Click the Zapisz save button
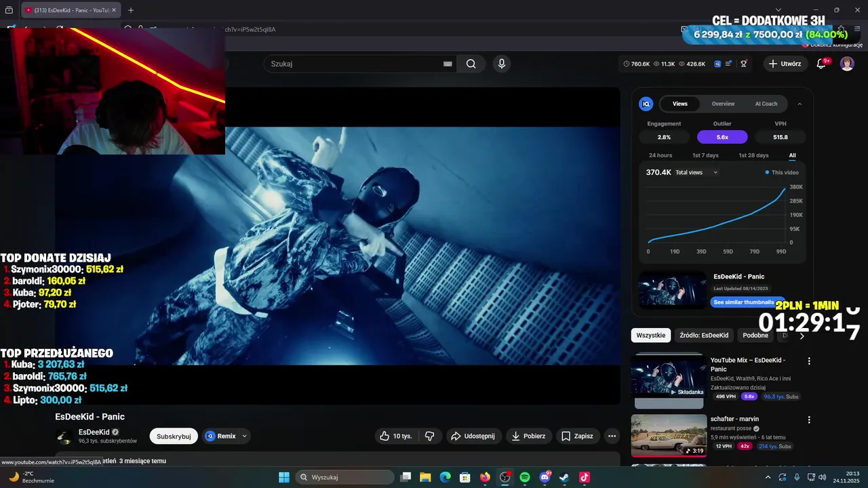The height and width of the screenshot is (488, 868). point(577,436)
